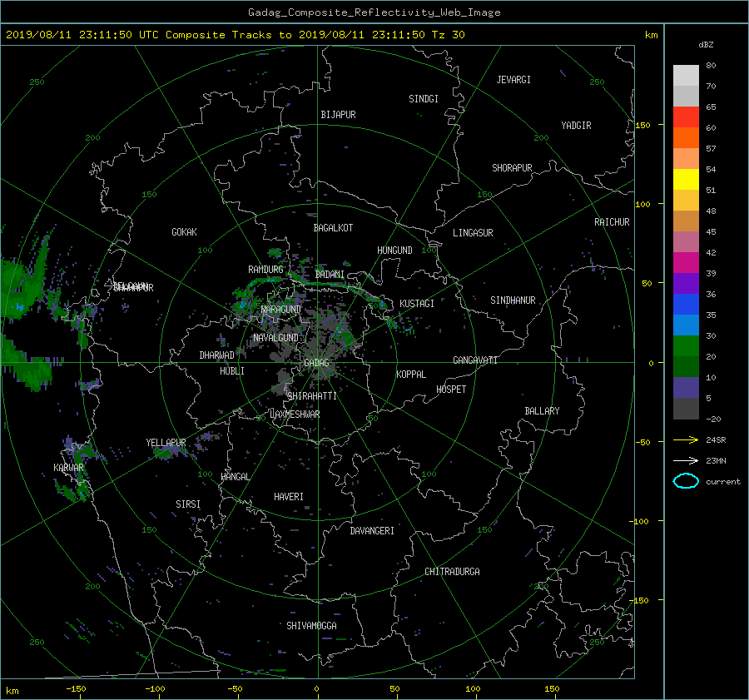The height and width of the screenshot is (700, 749).
Task: Pick the bright green 20-30 dBZ swatch
Action: point(686,345)
